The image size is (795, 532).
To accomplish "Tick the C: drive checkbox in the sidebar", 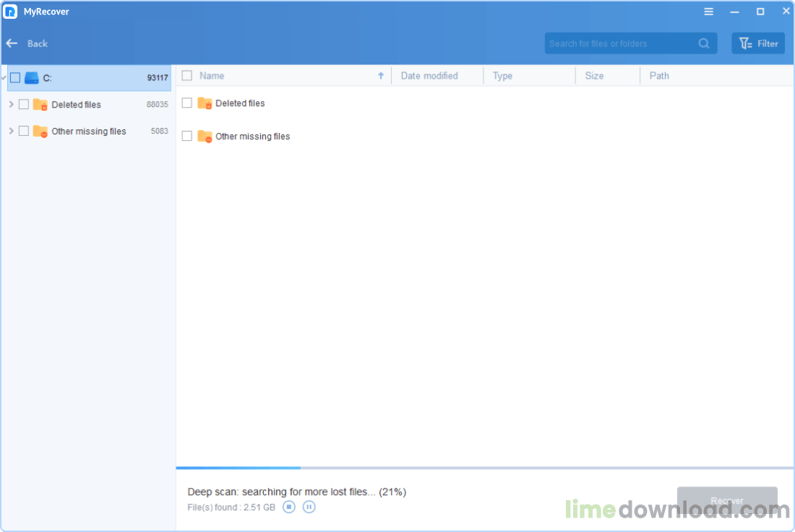I will (15, 77).
